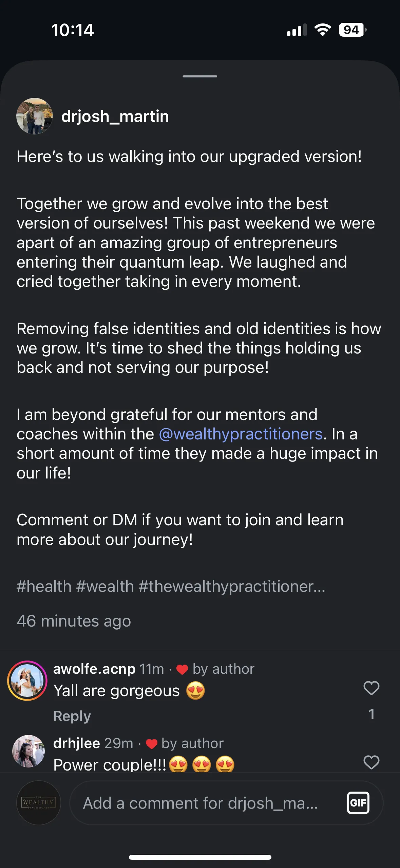Viewport: 400px width, 868px height.
Task: Like awolfe.acnp's comment with the heart
Action: pos(371,688)
